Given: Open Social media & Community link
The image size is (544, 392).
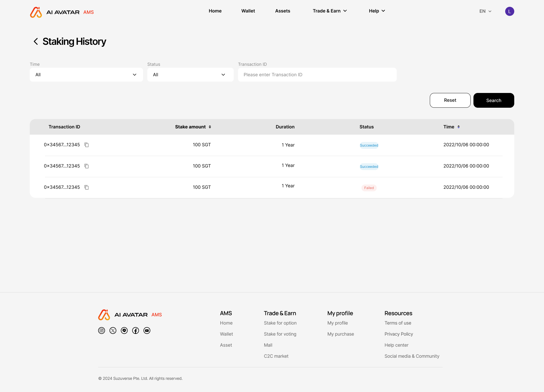Looking at the screenshot, I should click(412, 356).
